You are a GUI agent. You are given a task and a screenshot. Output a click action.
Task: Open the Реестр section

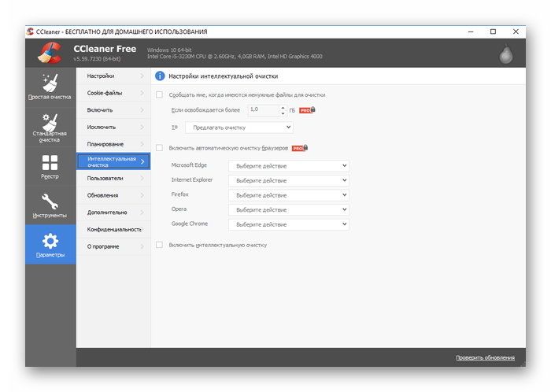pos(50,167)
